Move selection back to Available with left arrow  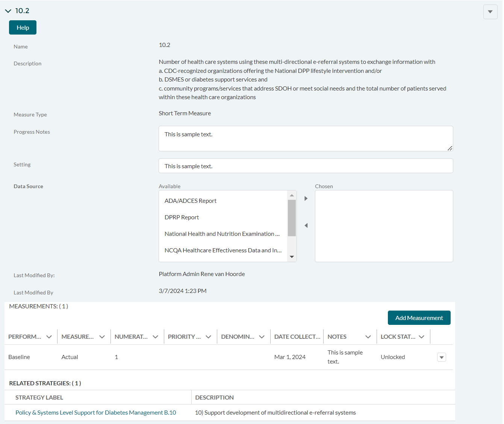[x=306, y=225]
